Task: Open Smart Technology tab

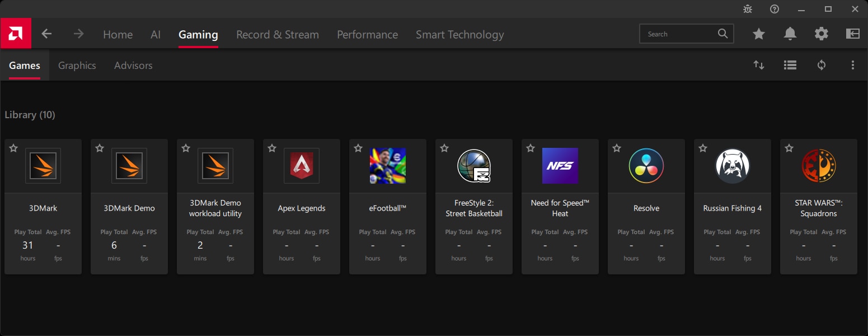Action: pos(460,35)
